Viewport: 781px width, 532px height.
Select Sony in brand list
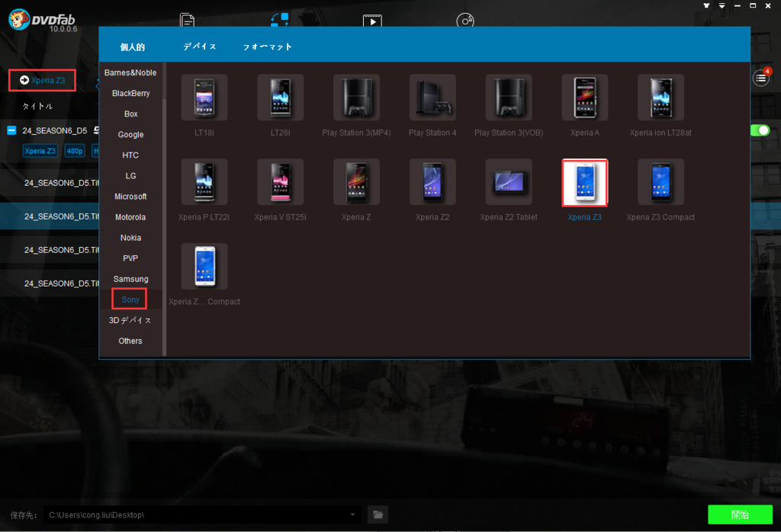(130, 300)
